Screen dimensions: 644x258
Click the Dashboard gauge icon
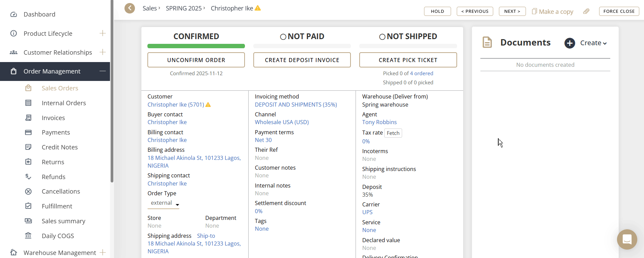tap(13, 15)
